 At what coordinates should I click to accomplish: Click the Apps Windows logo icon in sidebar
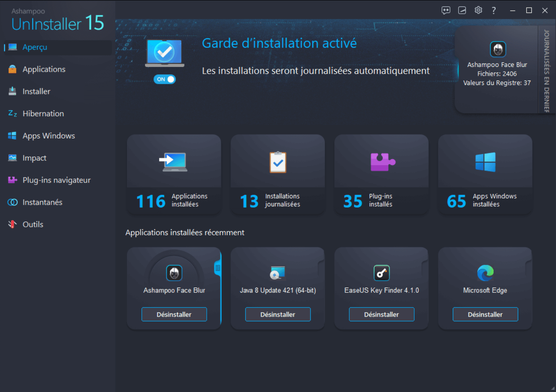click(12, 136)
